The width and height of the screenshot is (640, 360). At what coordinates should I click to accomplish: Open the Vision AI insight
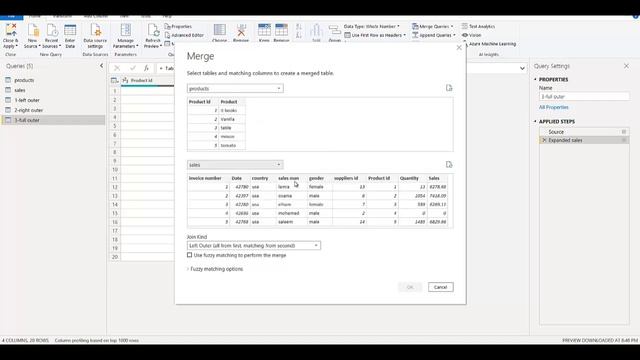(472, 36)
